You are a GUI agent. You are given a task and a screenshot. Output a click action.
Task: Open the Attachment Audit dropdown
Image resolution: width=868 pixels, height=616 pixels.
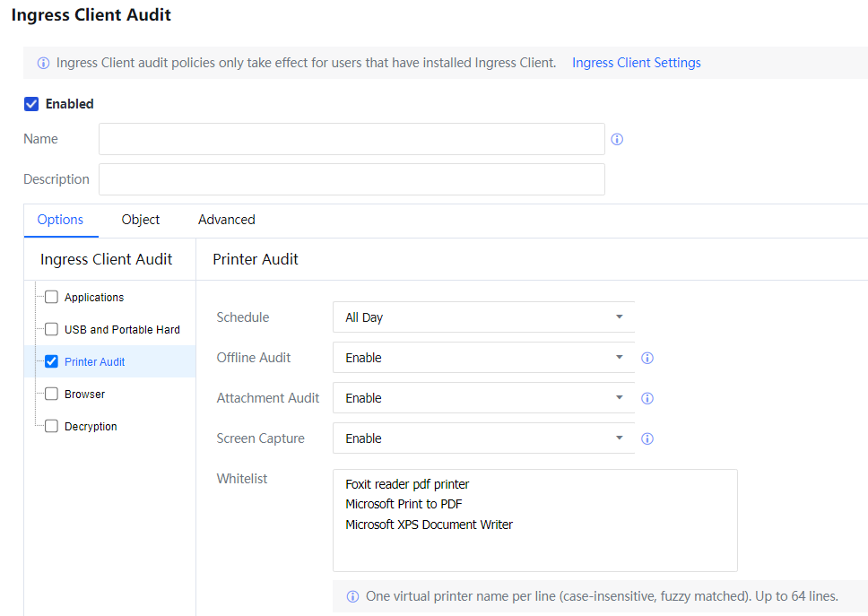coord(482,398)
